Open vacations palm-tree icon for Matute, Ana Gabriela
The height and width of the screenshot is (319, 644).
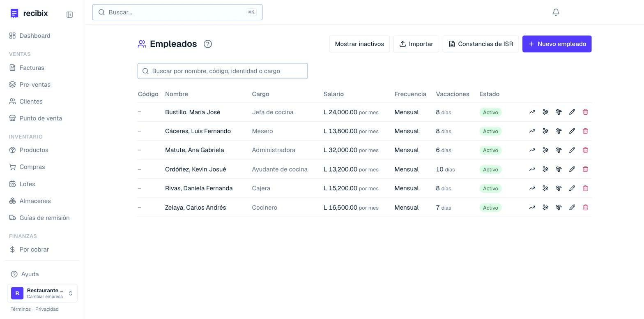tap(559, 150)
